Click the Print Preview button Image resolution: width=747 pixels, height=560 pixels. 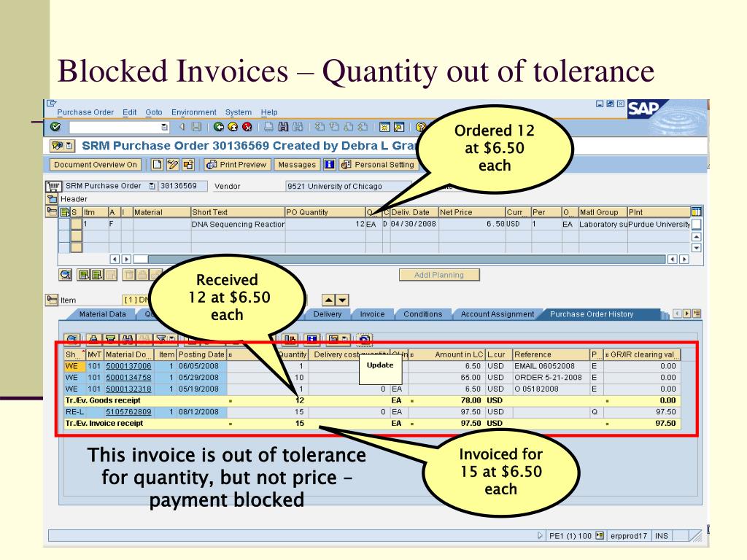click(238, 165)
